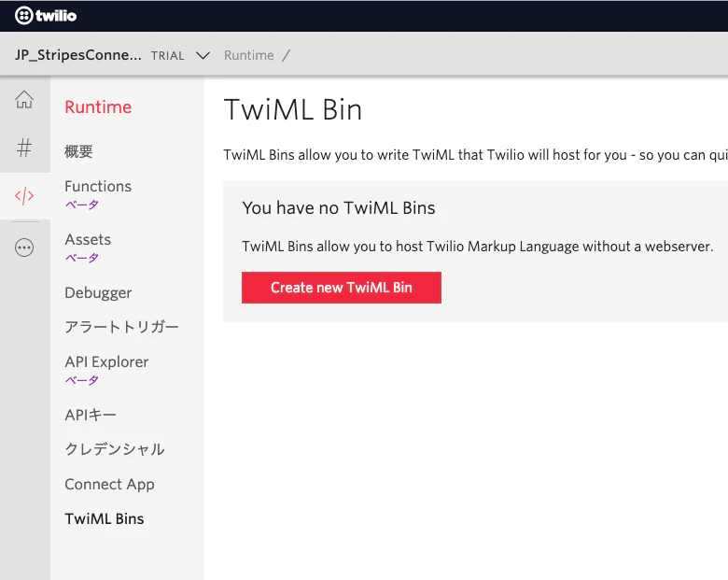Image resolution: width=728 pixels, height=580 pixels.
Task: Open アラートトリガー page
Action: click(121, 327)
